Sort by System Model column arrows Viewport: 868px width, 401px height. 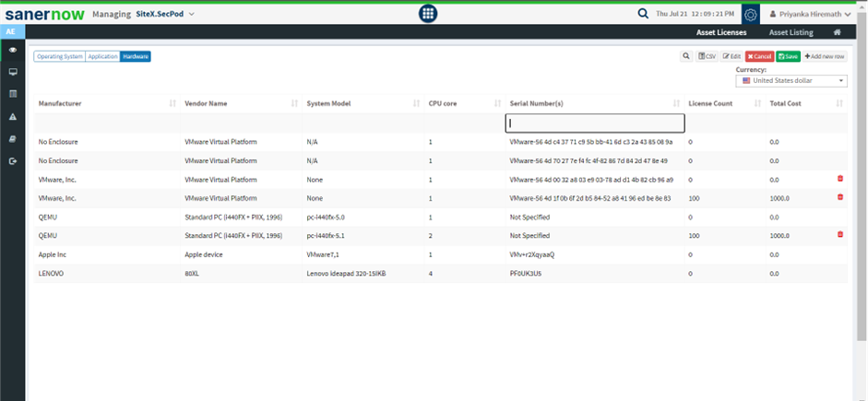pyautogui.click(x=416, y=103)
